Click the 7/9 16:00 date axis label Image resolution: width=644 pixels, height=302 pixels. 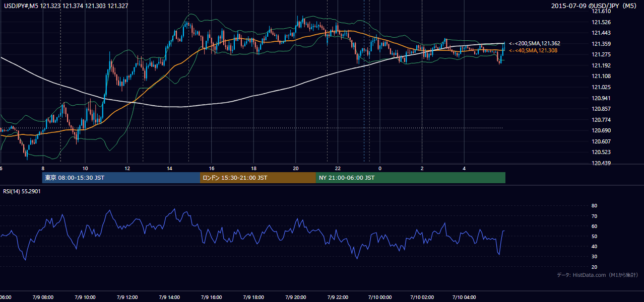[212, 297]
